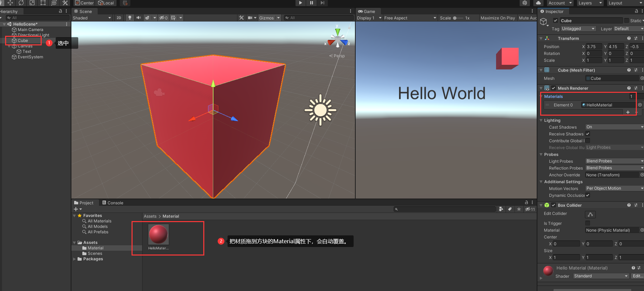
Task: Toggle the Static checkbox
Action: pyautogui.click(x=627, y=20)
